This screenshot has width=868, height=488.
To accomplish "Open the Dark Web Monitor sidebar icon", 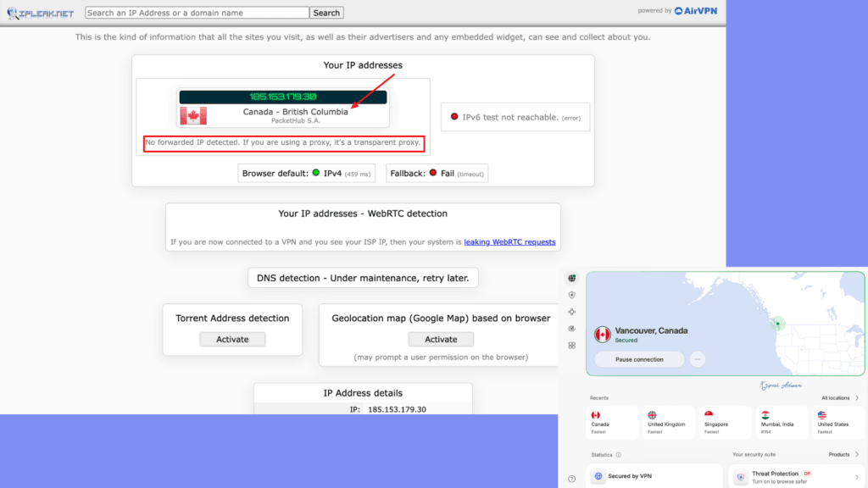I will (x=572, y=329).
